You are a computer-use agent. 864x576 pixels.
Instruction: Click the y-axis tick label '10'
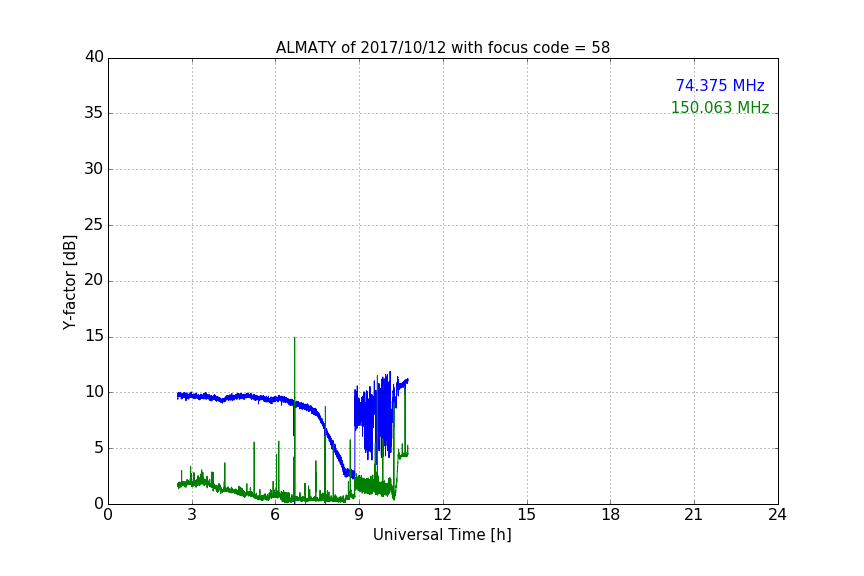point(94,392)
